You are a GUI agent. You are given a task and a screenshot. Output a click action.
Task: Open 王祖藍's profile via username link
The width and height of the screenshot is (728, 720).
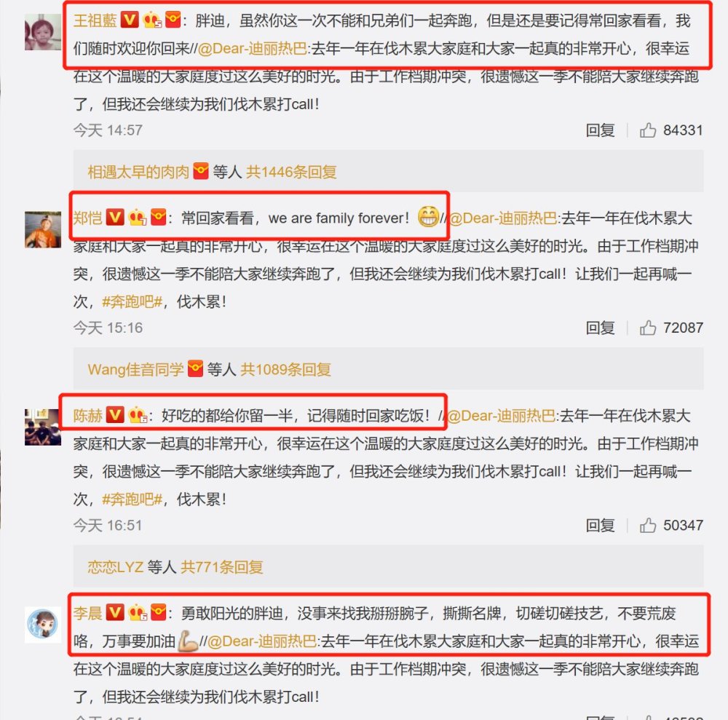[95, 20]
